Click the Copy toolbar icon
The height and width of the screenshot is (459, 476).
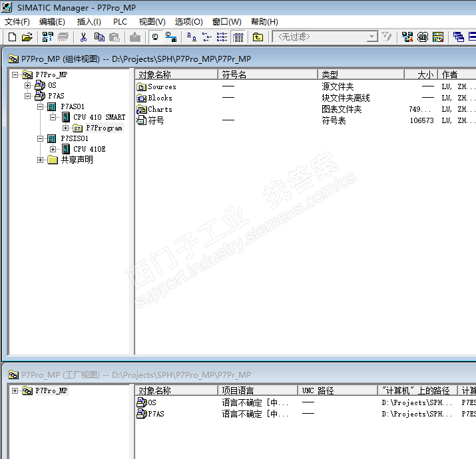click(99, 37)
